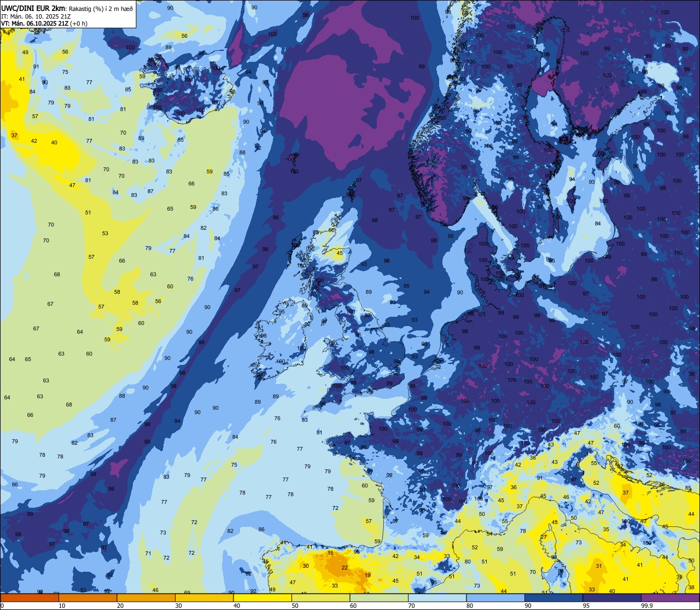This screenshot has width=700, height=610.
Task: Click the '99.9' legend tick label
Action: 647,606
